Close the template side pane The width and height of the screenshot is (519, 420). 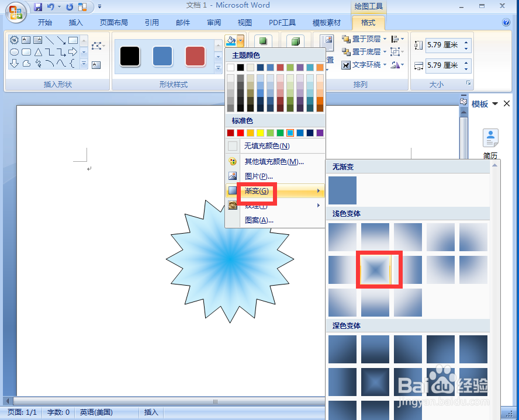point(506,104)
